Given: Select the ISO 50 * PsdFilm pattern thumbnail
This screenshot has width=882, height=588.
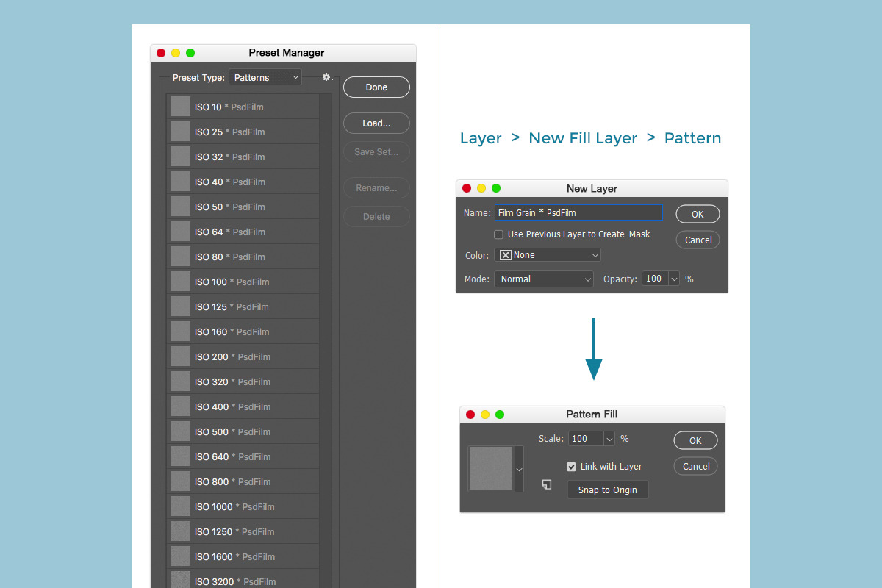Looking at the screenshot, I should point(180,207).
